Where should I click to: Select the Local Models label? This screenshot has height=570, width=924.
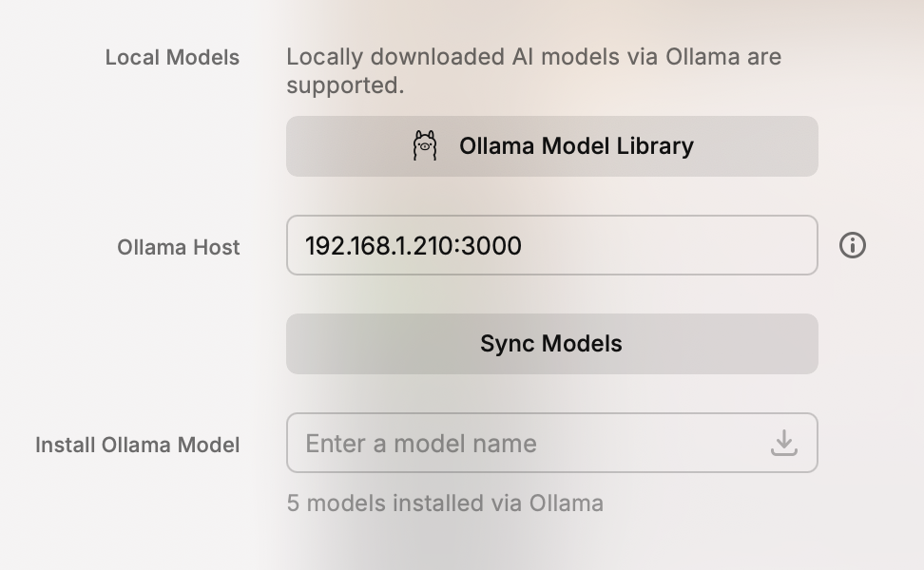pos(172,57)
